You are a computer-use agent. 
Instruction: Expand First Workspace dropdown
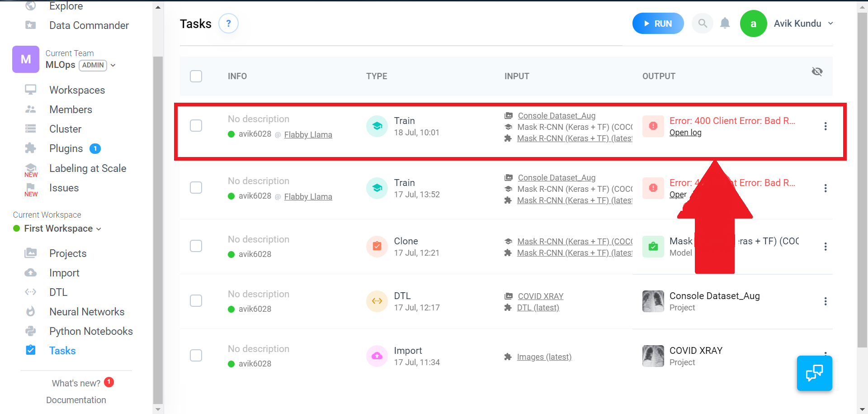click(x=99, y=229)
